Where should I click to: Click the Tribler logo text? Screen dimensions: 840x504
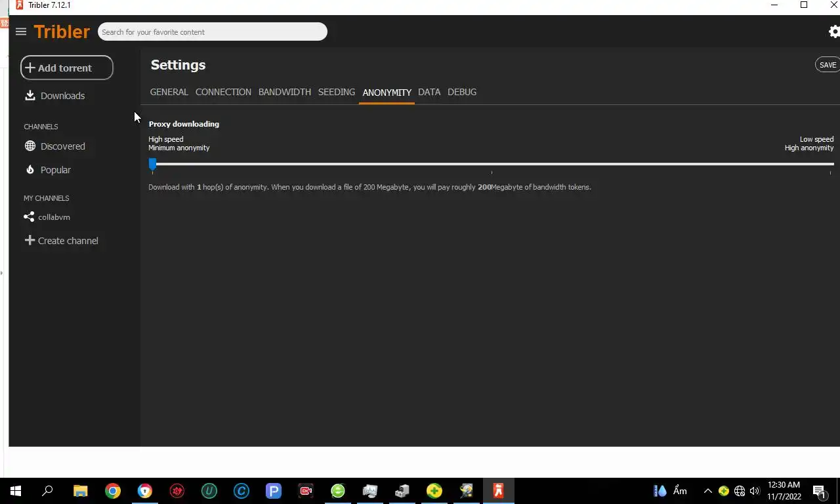click(x=62, y=31)
